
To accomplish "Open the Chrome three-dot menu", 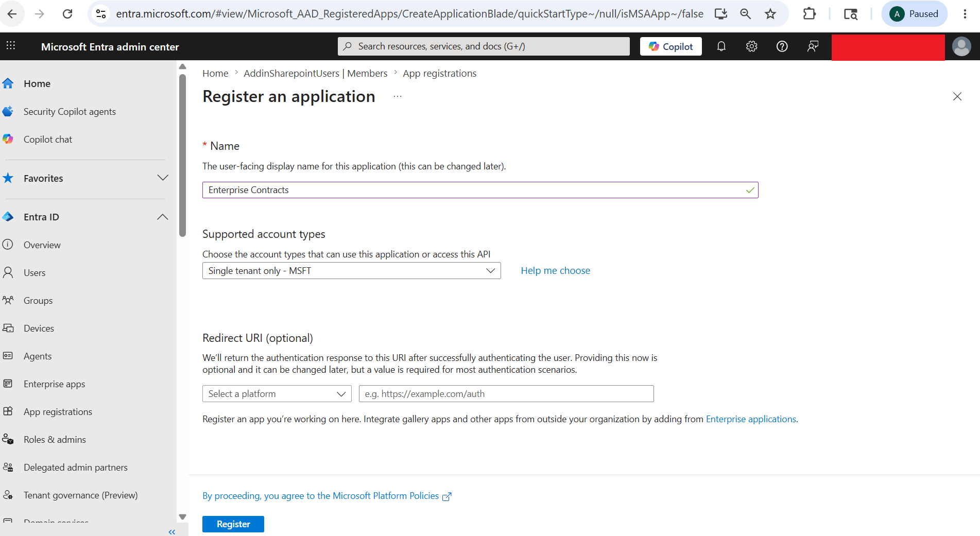I will tap(965, 14).
